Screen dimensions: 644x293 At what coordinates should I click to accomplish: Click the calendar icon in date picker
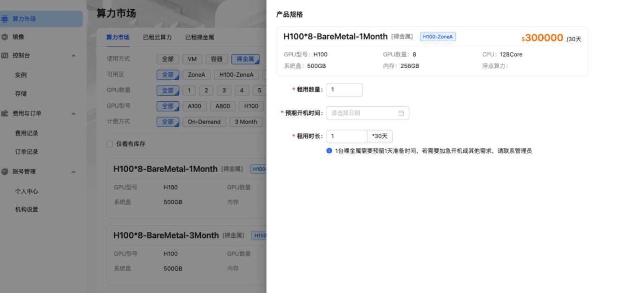(401, 113)
